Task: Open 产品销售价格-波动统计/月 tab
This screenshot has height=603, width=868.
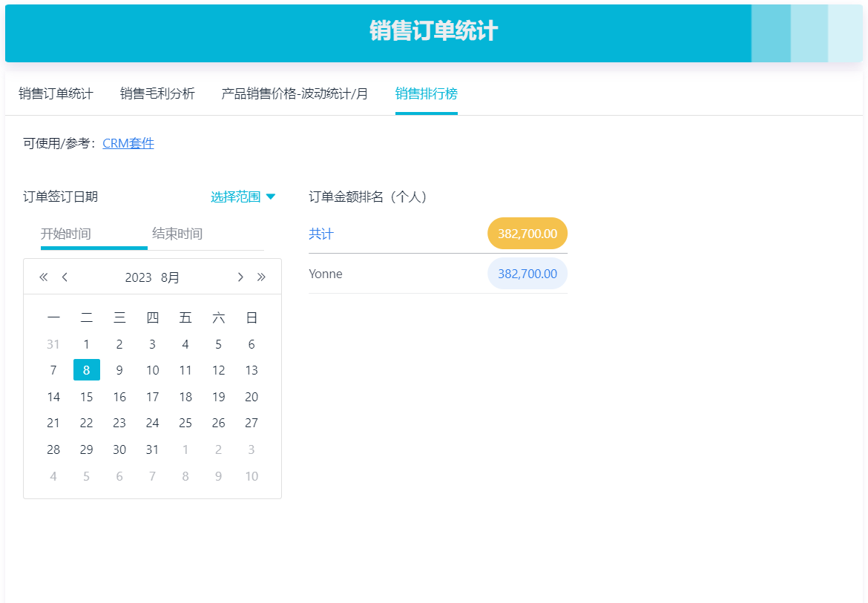Action: 295,93
